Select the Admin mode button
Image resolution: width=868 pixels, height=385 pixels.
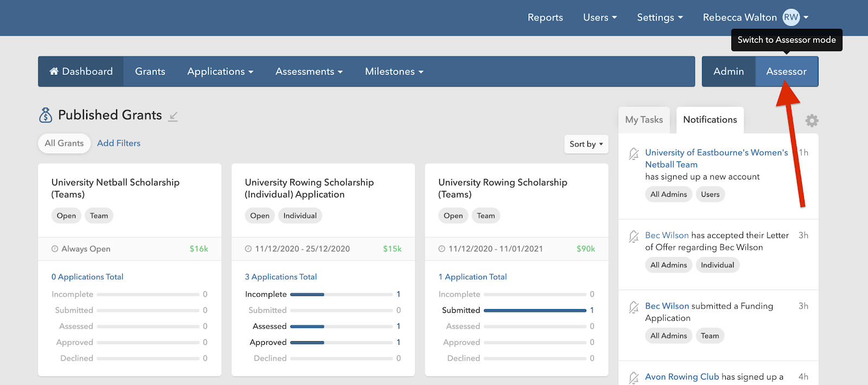tap(728, 72)
